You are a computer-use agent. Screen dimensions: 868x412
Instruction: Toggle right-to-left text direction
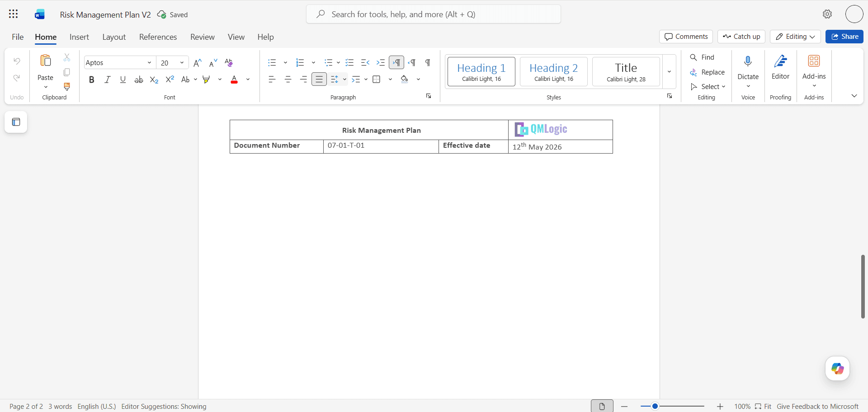click(412, 63)
